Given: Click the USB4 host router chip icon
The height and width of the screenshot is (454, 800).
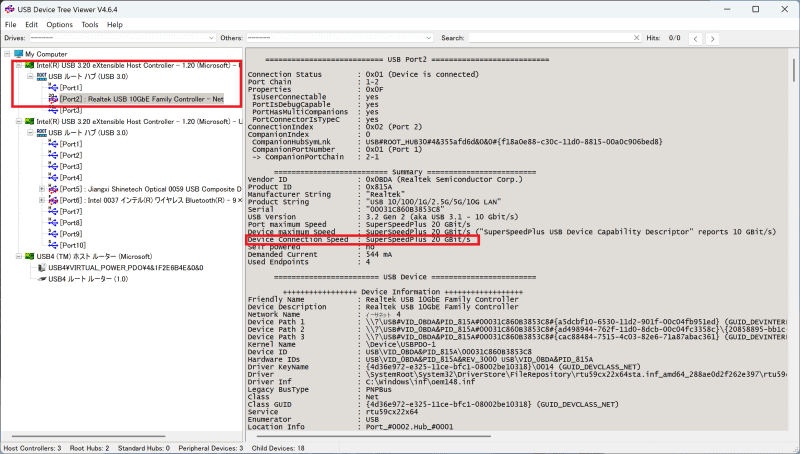Looking at the screenshot, I should tap(30, 256).
